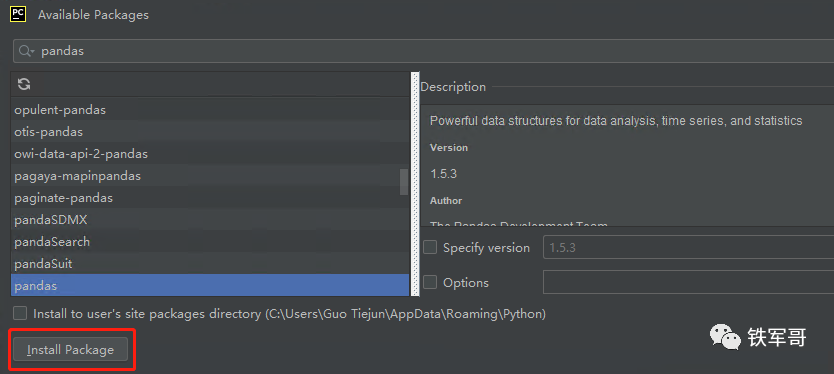The height and width of the screenshot is (374, 834).
Task: Select opulent-pandas in the package list
Action: point(210,110)
